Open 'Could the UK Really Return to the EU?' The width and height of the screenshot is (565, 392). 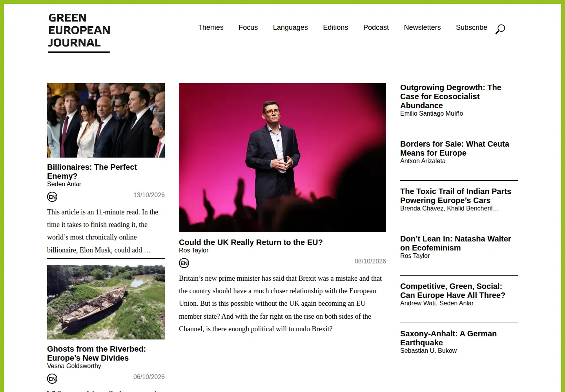(x=251, y=242)
